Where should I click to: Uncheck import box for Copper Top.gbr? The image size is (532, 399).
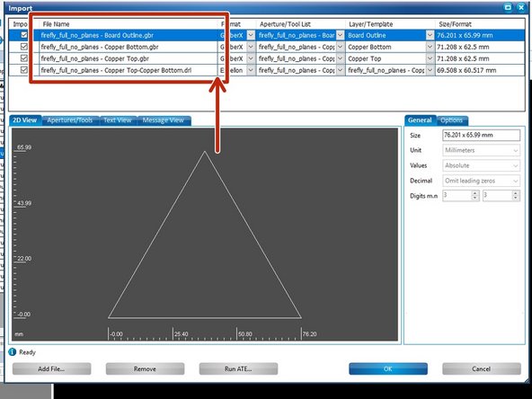pyautogui.click(x=24, y=58)
